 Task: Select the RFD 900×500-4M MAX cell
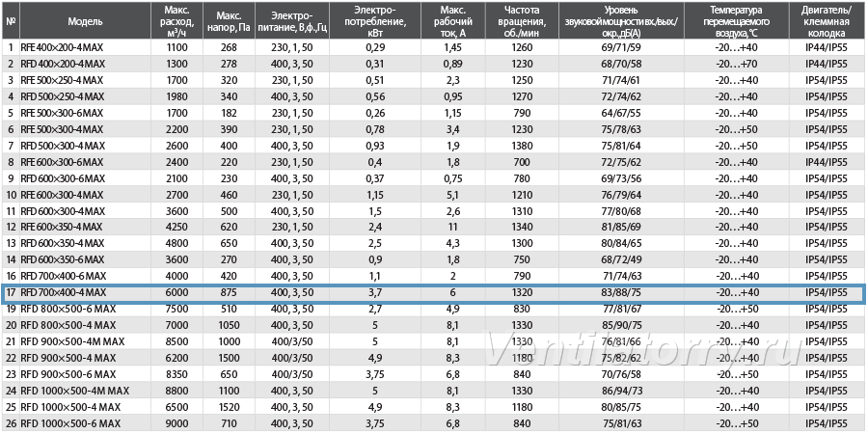tap(85, 342)
